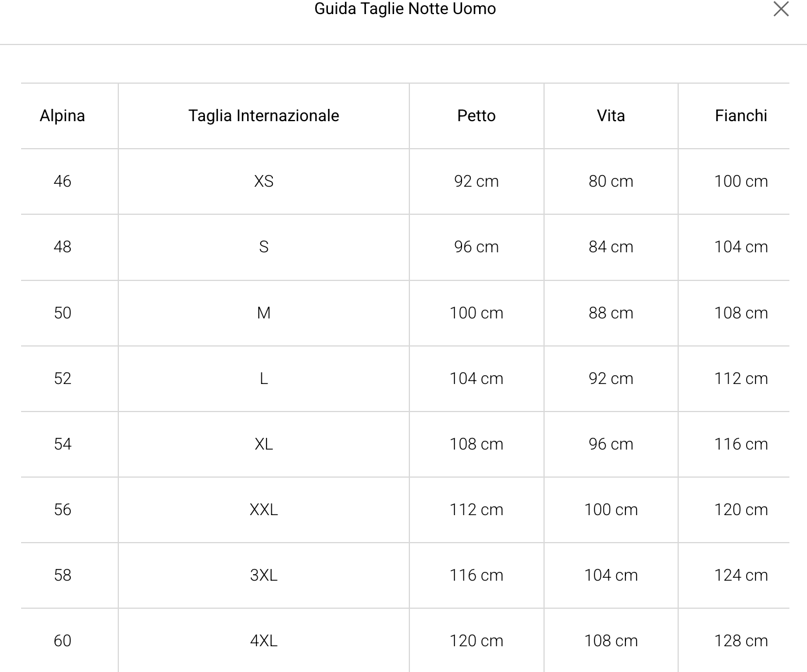This screenshot has height=672, width=807.
Task: Click the Petto column header
Action: (x=476, y=116)
